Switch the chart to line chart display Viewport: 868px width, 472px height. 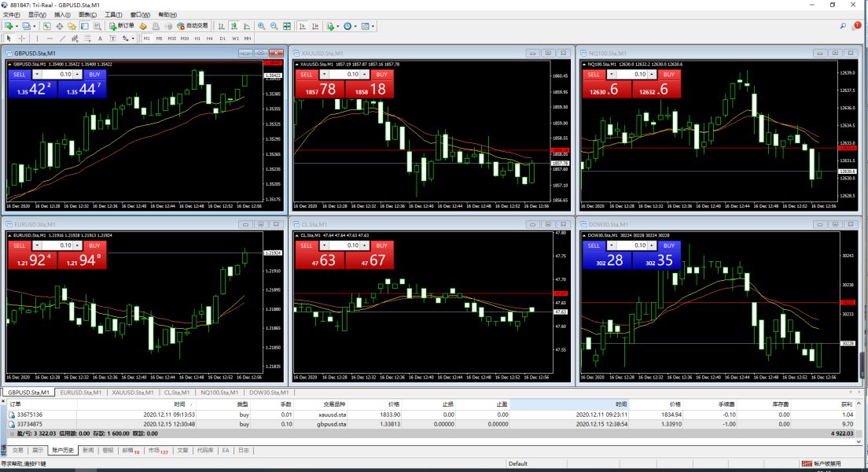246,26
